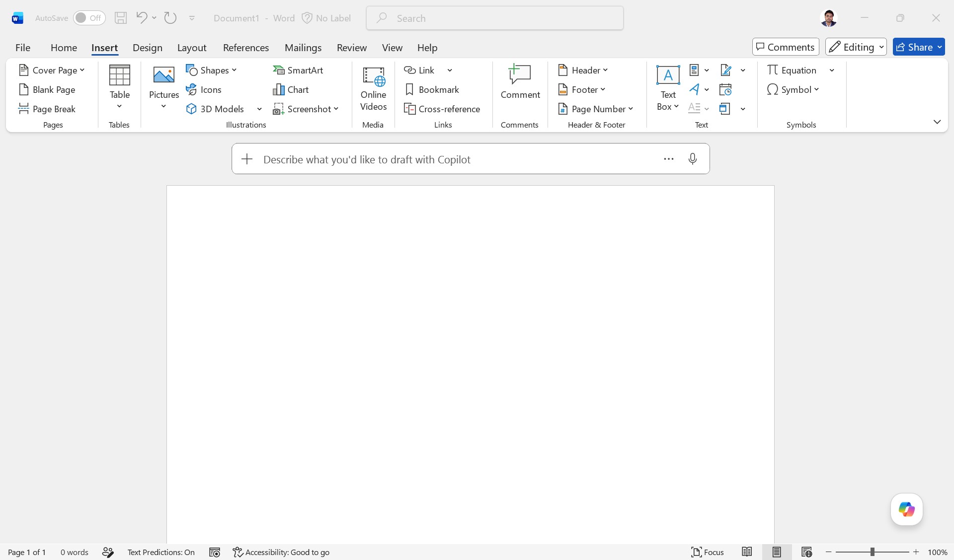Click the Signature Line icon
Viewport: 954px width, 560px height.
(x=726, y=70)
